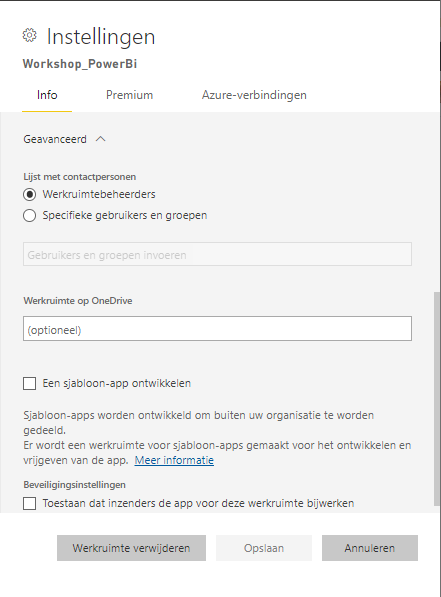Click the Beveiligingsinstellingen section label

75,485
